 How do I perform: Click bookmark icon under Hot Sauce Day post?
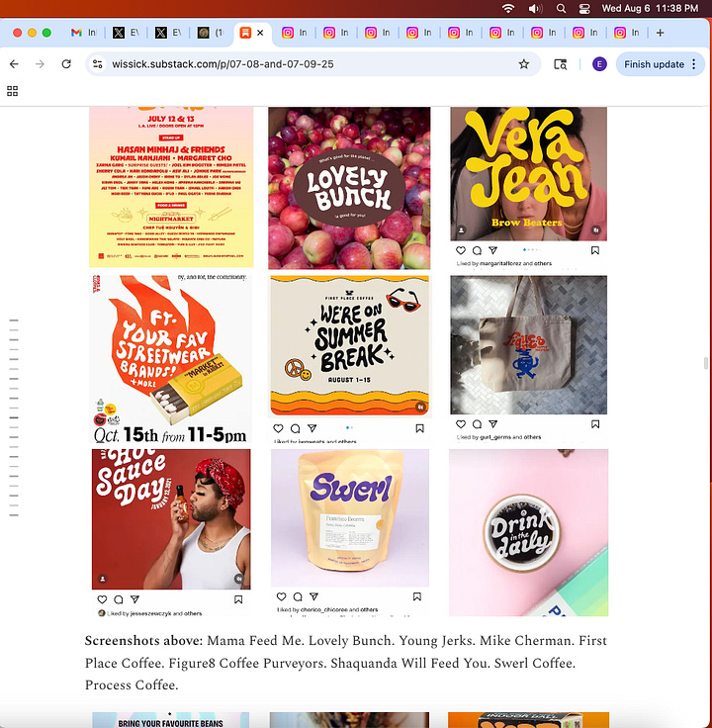238,599
